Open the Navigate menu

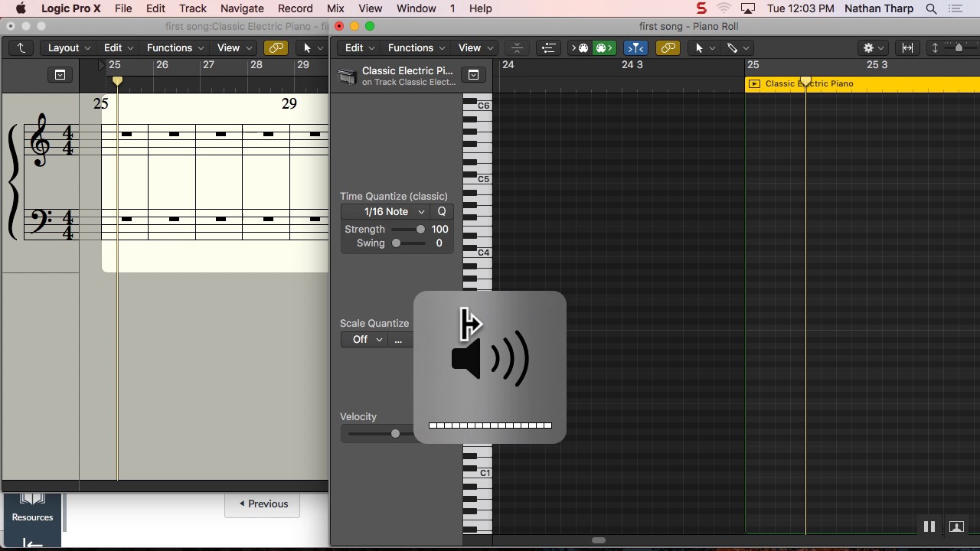[242, 8]
